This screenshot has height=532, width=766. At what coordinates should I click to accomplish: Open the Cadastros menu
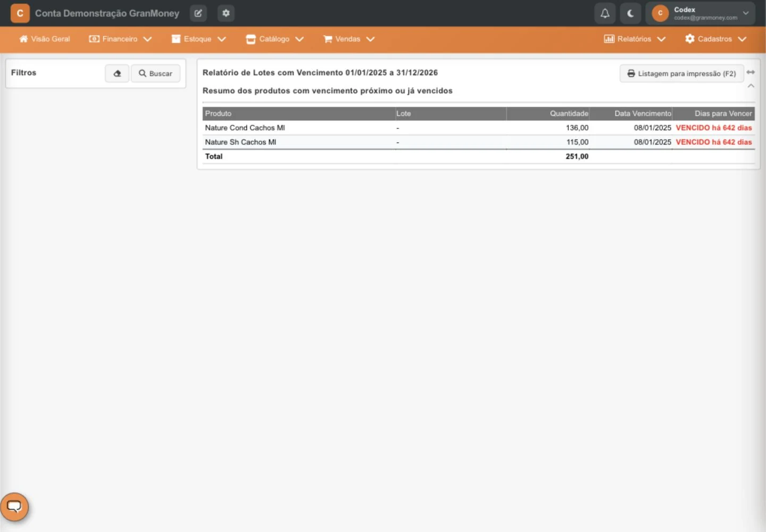[x=716, y=39]
